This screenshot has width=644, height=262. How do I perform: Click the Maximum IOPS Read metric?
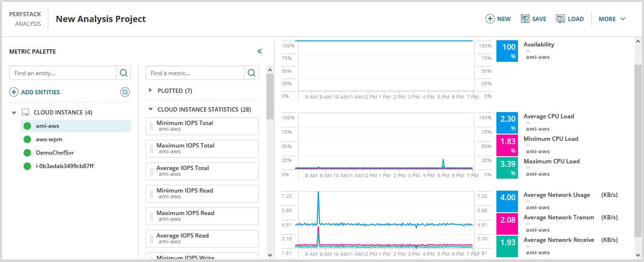coord(202,216)
